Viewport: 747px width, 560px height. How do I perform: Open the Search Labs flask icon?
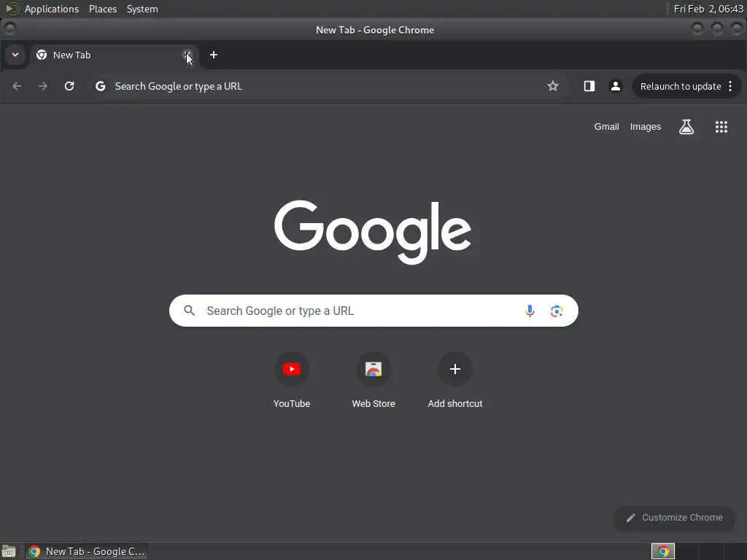click(686, 127)
